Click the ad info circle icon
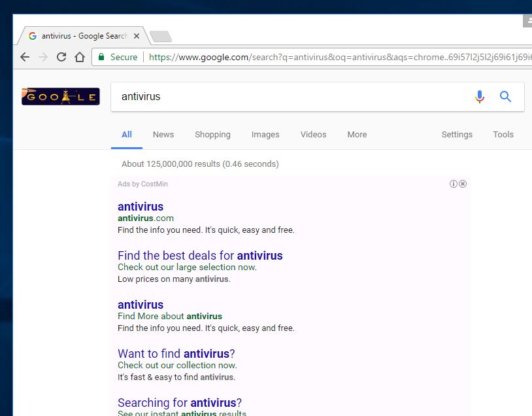Image resolution: width=532 pixels, height=416 pixels. (x=454, y=184)
